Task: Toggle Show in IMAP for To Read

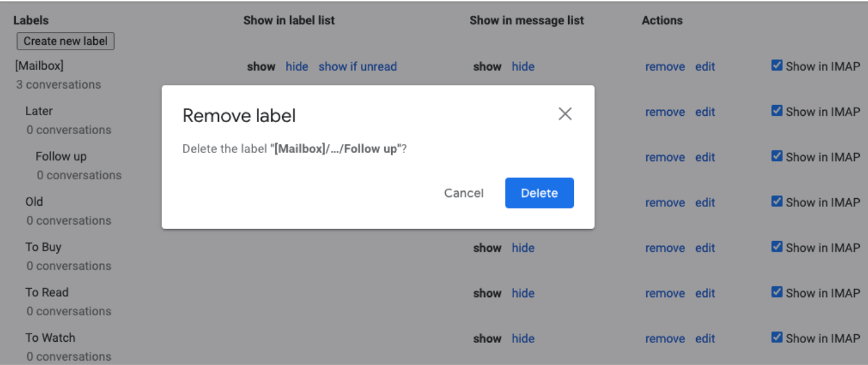Action: click(x=777, y=292)
